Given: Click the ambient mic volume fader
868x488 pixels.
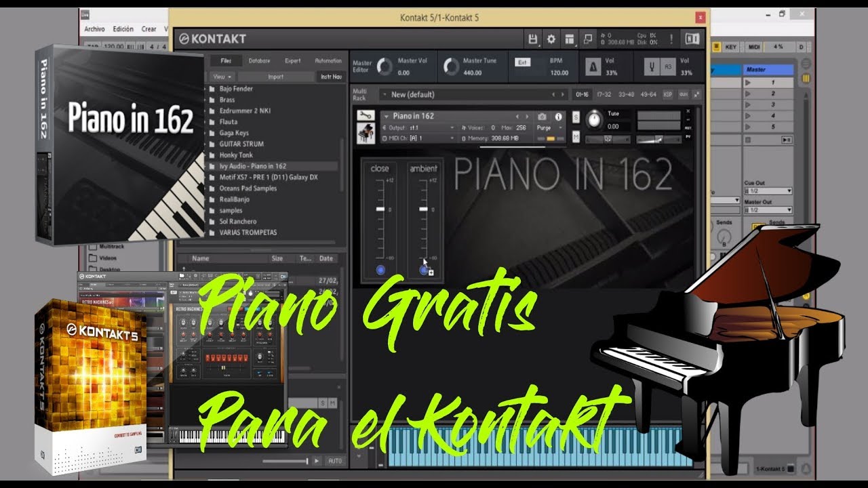Looking at the screenshot, I should pos(424,209).
